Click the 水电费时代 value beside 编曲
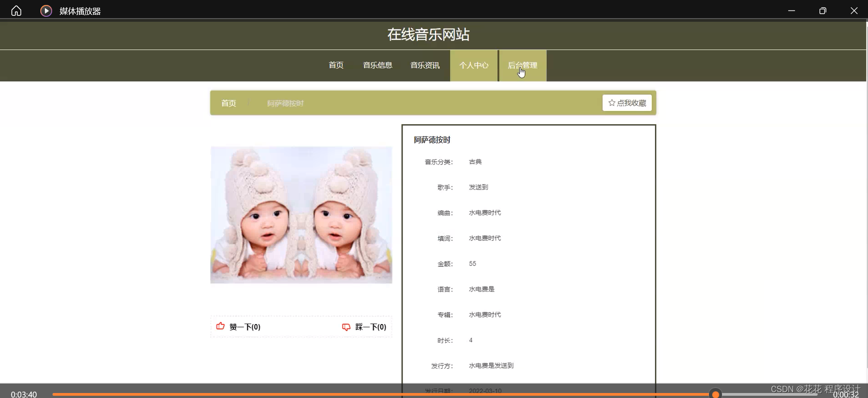This screenshot has height=398, width=868. 485,213
